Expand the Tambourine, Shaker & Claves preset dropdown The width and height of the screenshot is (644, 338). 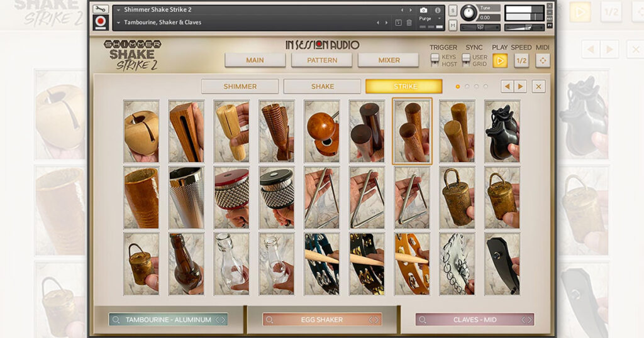pyautogui.click(x=119, y=23)
